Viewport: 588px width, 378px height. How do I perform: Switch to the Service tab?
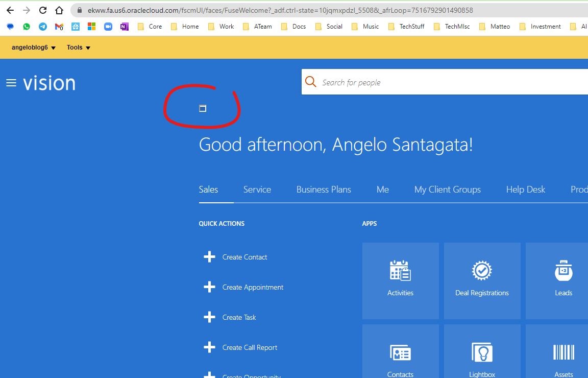[x=257, y=190]
